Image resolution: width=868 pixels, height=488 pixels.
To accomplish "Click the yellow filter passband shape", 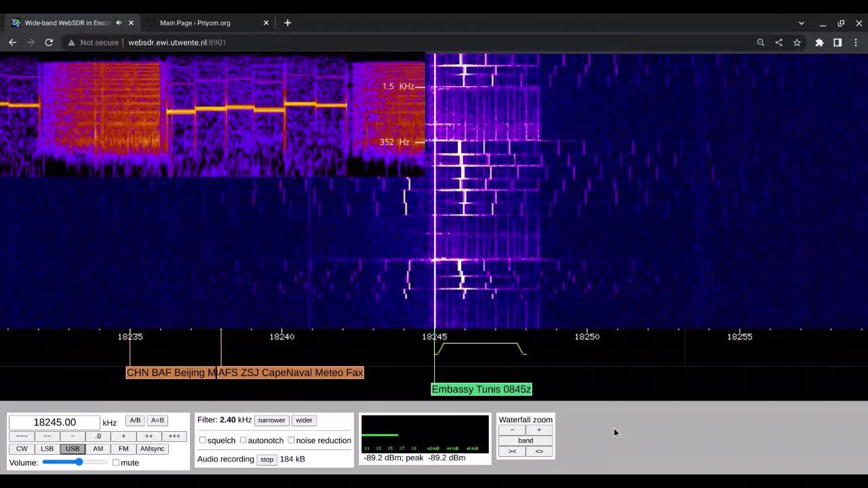I will click(x=481, y=348).
